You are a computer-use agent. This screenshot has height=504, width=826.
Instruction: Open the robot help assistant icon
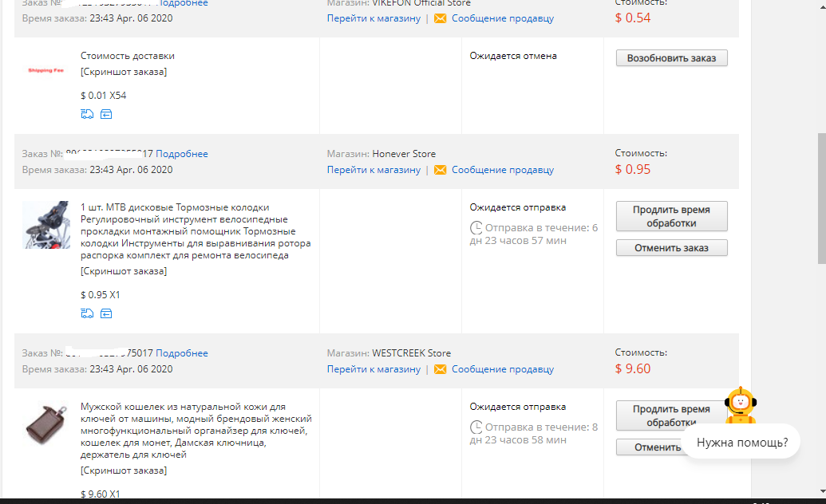pos(741,404)
